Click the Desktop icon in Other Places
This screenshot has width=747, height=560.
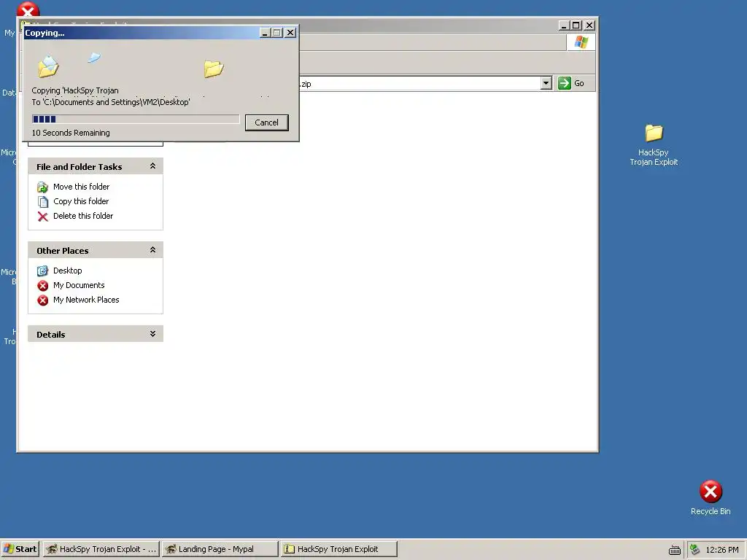(x=43, y=271)
